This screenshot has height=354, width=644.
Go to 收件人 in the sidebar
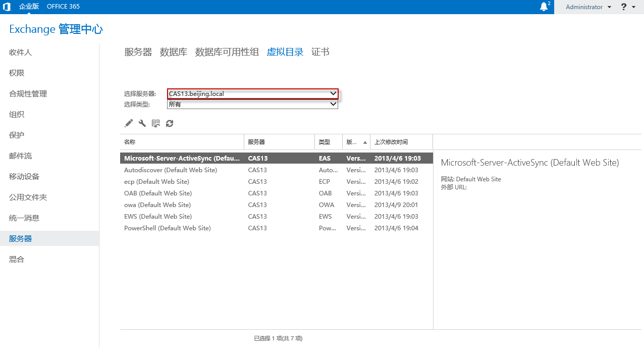pos(20,53)
